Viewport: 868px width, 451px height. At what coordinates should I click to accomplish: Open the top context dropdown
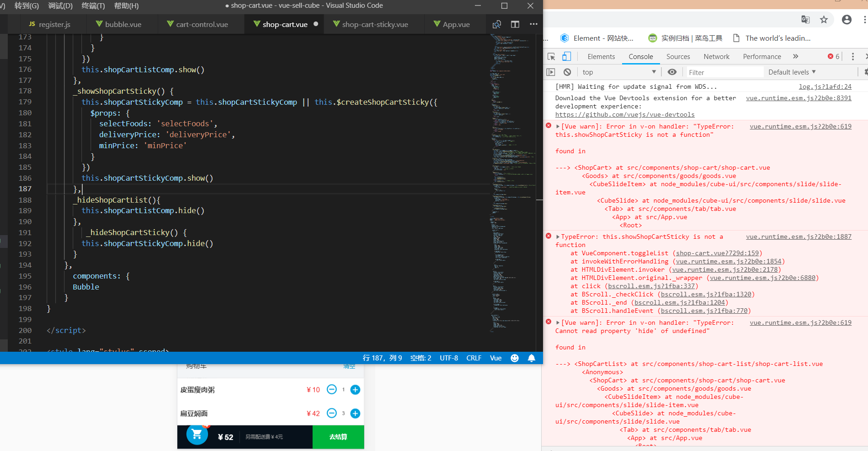click(619, 72)
